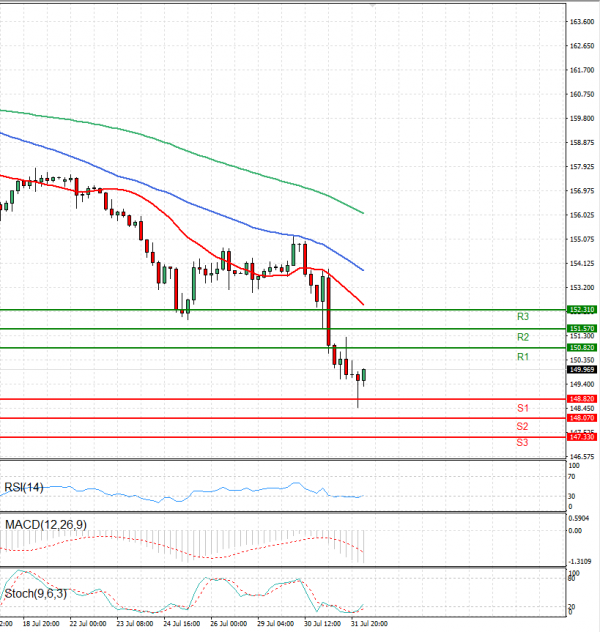Click the 163.600 price axis value

(x=582, y=22)
